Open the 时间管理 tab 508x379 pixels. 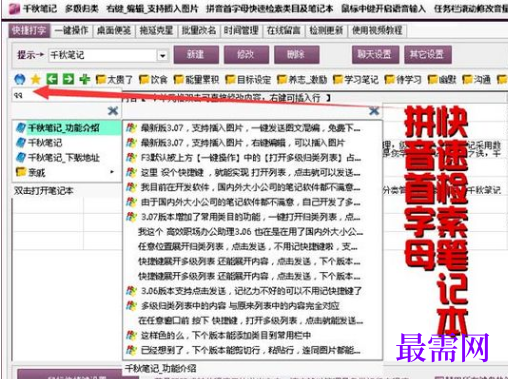tap(241, 31)
